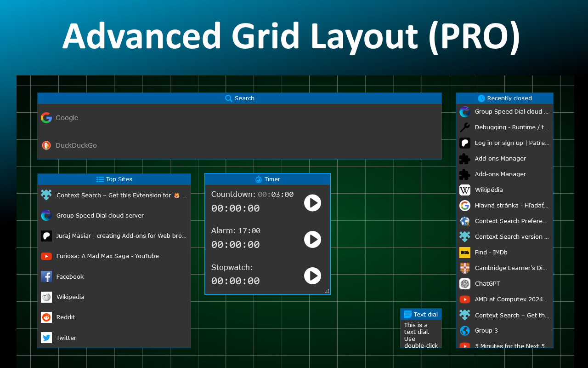588x368 pixels.
Task: Click the IMDb icon in Recently closed
Action: [465, 253]
